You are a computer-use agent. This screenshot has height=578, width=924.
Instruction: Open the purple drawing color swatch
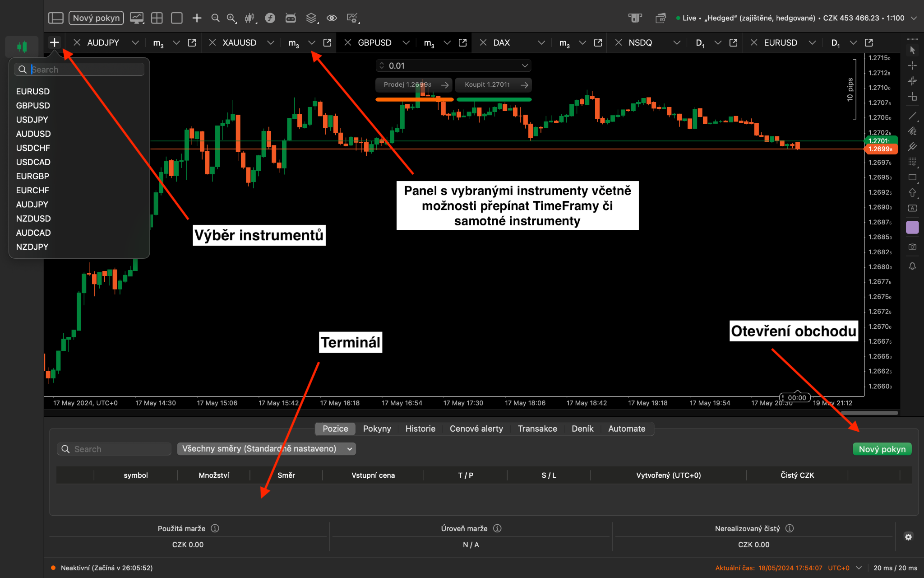[912, 227]
